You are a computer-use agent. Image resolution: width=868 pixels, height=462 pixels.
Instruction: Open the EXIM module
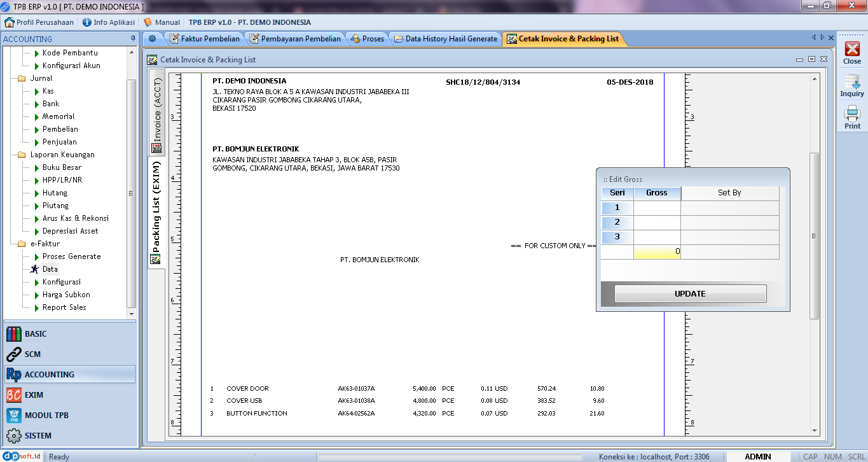pos(34,395)
